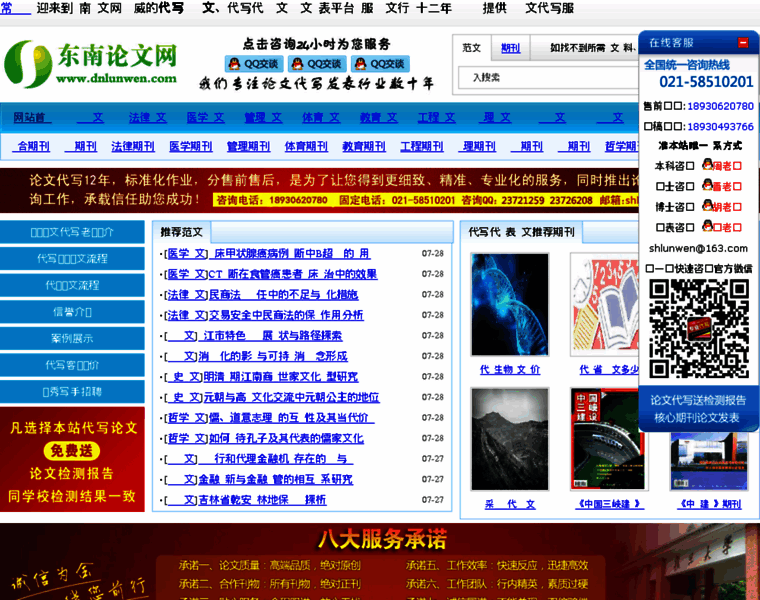The width and height of the screenshot is (760, 600).
Task: Open the 医学期刊 journal category link
Action: (x=190, y=146)
